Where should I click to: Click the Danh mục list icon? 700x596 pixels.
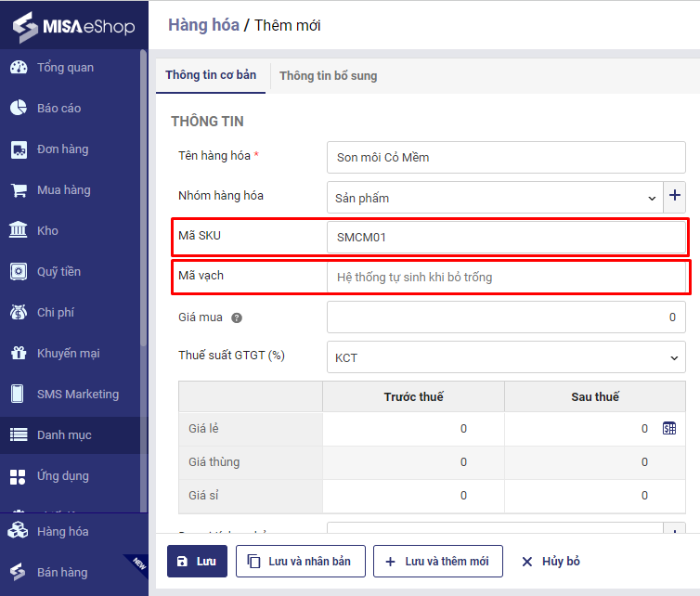pyautogui.click(x=19, y=434)
